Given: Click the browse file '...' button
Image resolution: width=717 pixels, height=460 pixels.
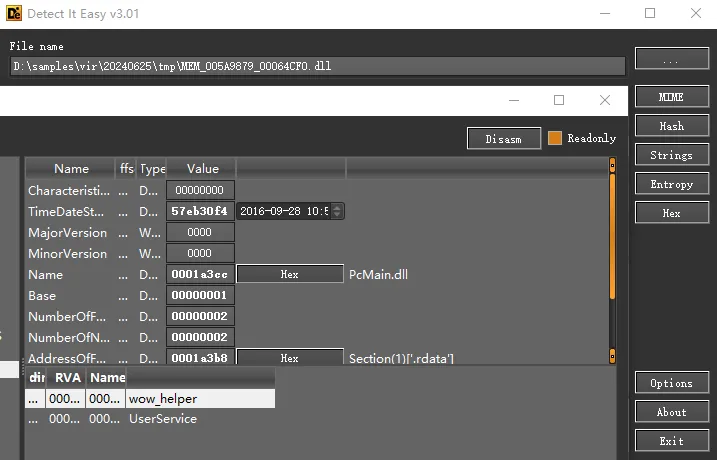Looking at the screenshot, I should point(671,60).
